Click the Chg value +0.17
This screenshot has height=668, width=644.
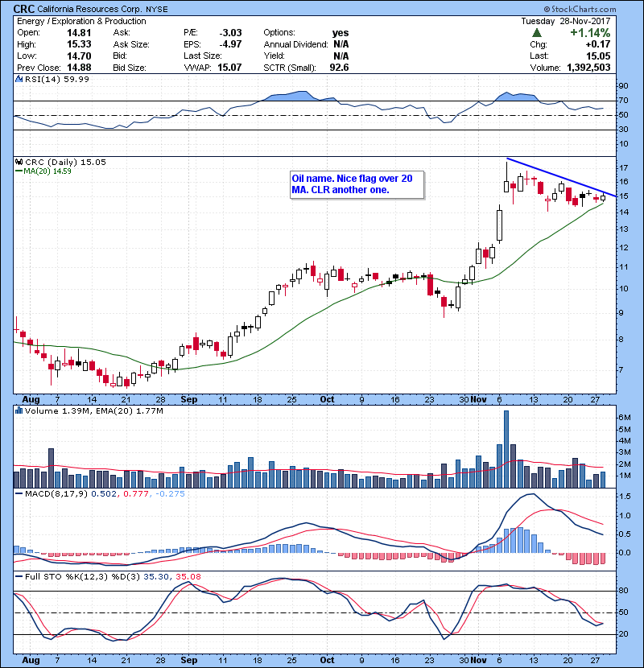click(x=598, y=44)
